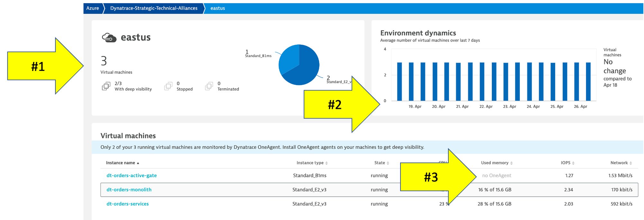
Task: Click the eastus cloud icon
Action: (x=109, y=38)
